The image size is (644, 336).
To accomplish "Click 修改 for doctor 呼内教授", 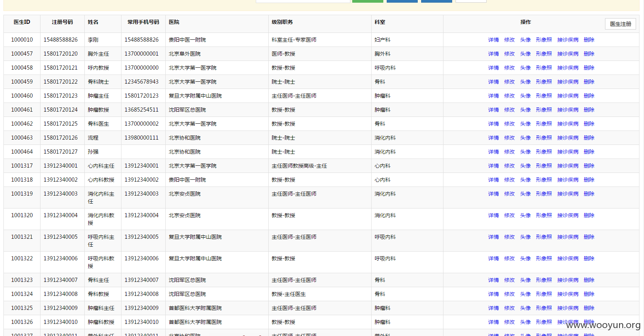I will 509,68.
